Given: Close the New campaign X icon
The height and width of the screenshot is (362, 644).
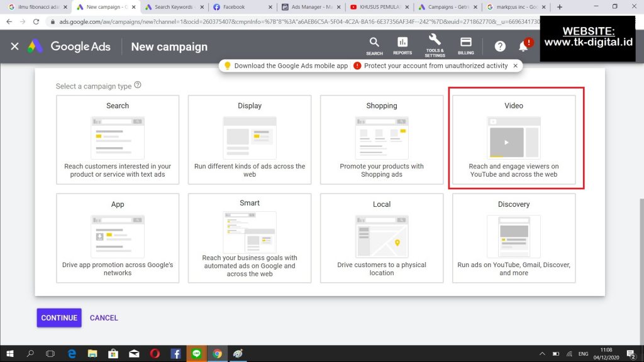Looking at the screenshot, I should point(15,47).
